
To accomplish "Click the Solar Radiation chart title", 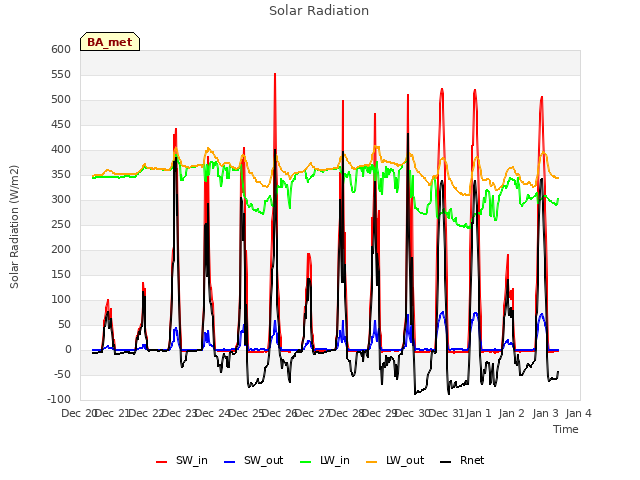I will tap(319, 11).
